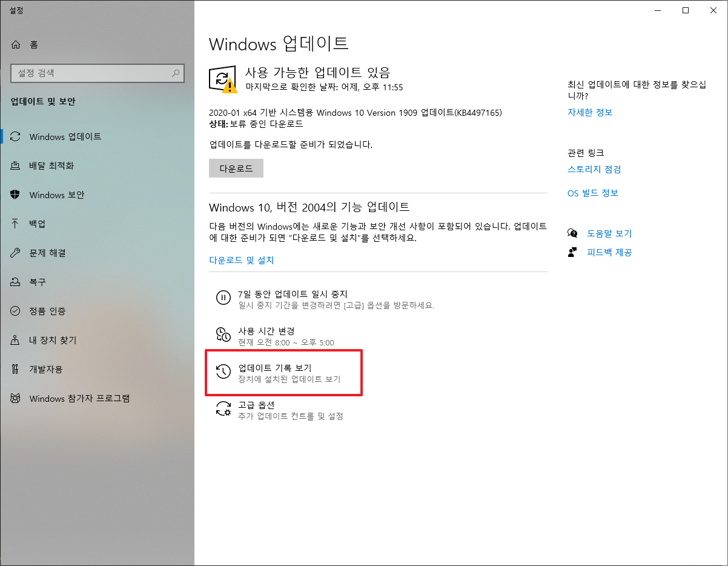
Task: Click the Windows 참가자 프로그램 cat icon
Action: point(16,399)
